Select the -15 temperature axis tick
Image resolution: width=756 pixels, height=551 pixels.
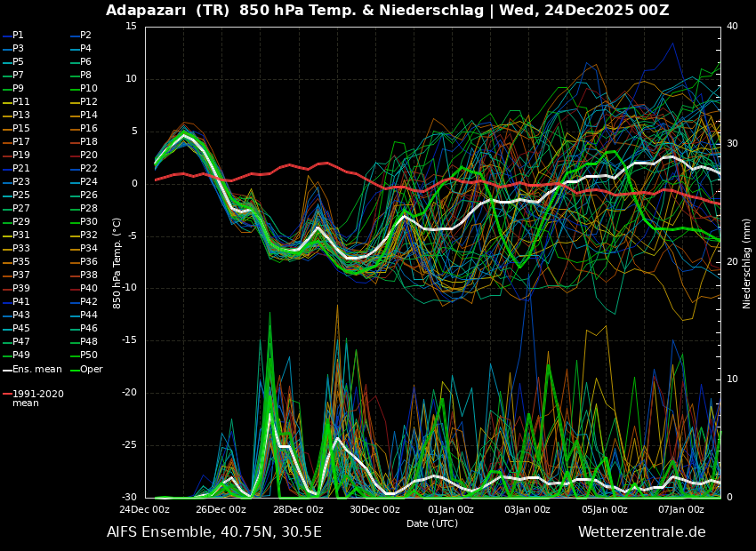click(129, 340)
